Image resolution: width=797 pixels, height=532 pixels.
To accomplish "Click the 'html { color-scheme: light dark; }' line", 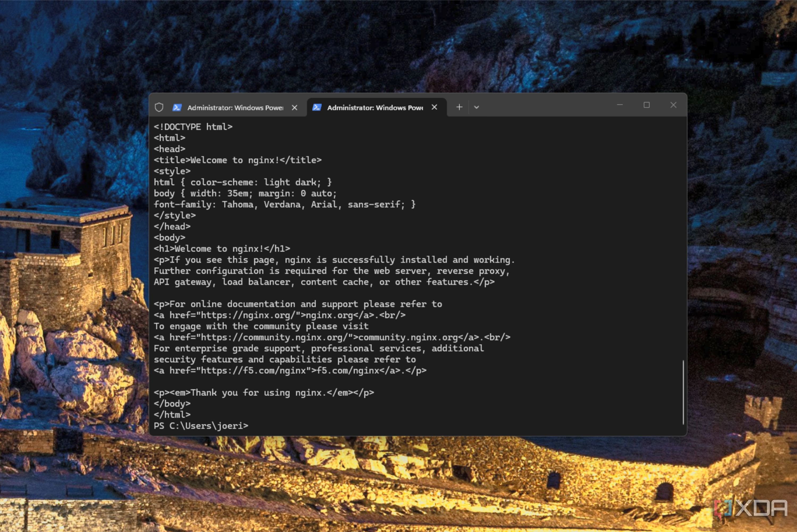I will tap(243, 182).
